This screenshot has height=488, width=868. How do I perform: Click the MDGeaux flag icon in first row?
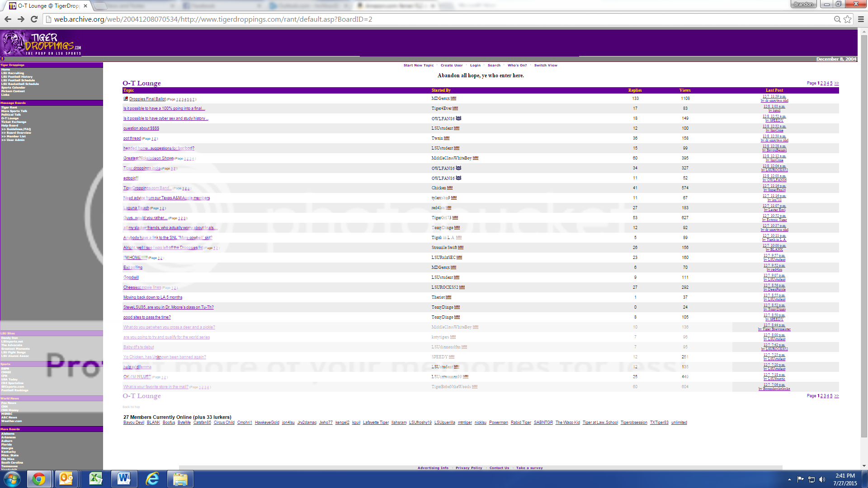click(x=453, y=99)
